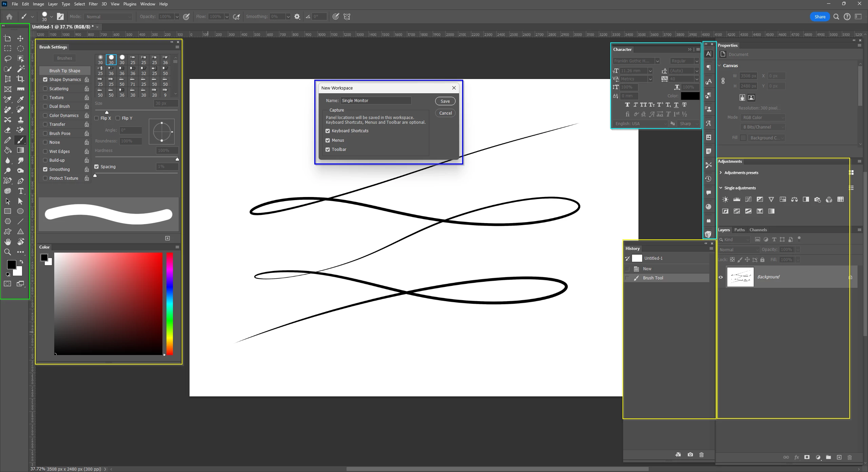Select the Crop tool
This screenshot has width=868, height=472.
pos(20,79)
